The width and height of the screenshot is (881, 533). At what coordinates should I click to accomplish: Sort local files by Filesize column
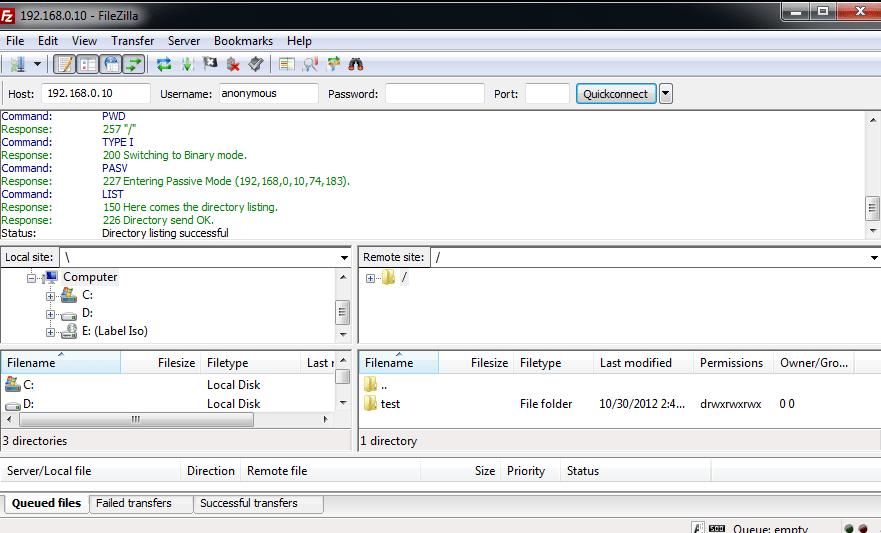160,363
